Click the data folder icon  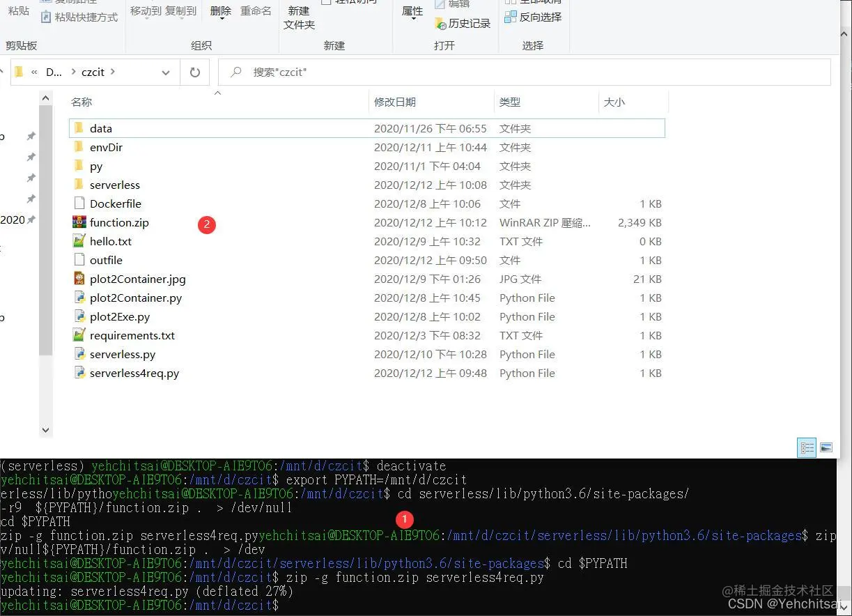(79, 128)
